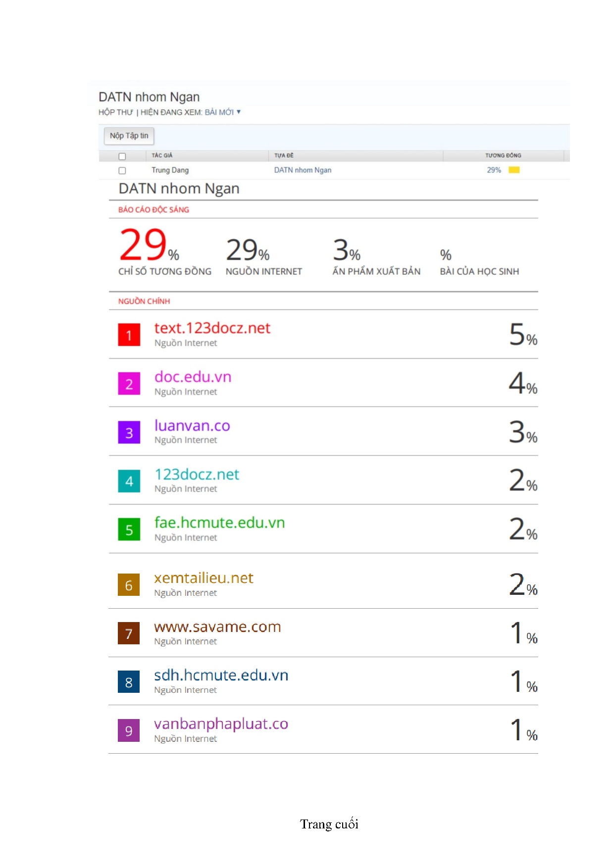Click the 29% similarity score in table
Image resolution: width=614 pixels, height=868 pixels.
(x=494, y=170)
